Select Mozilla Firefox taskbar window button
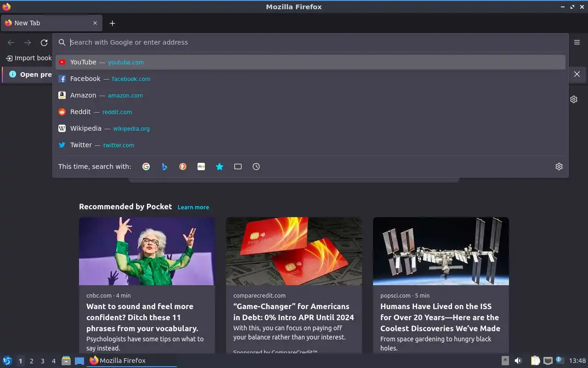Screen dimensions: 588x368 click(x=132, y=361)
